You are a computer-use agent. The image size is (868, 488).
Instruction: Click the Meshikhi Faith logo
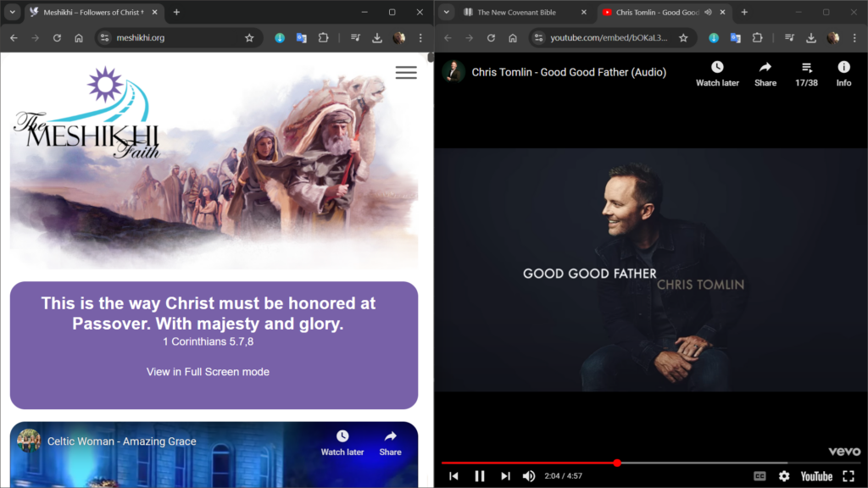tap(87, 113)
